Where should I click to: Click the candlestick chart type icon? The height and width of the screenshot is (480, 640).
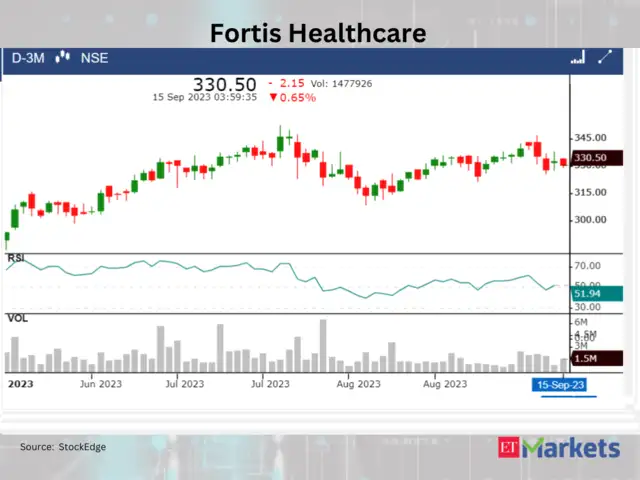(x=63, y=58)
